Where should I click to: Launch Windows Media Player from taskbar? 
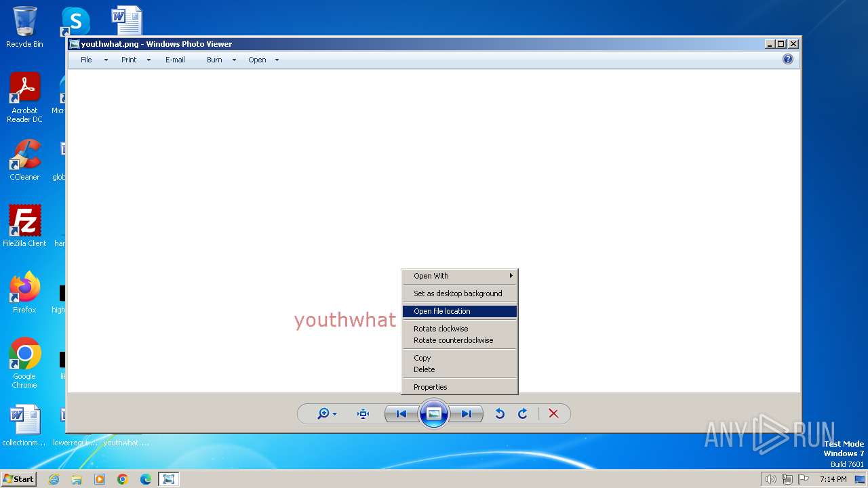pyautogui.click(x=100, y=479)
